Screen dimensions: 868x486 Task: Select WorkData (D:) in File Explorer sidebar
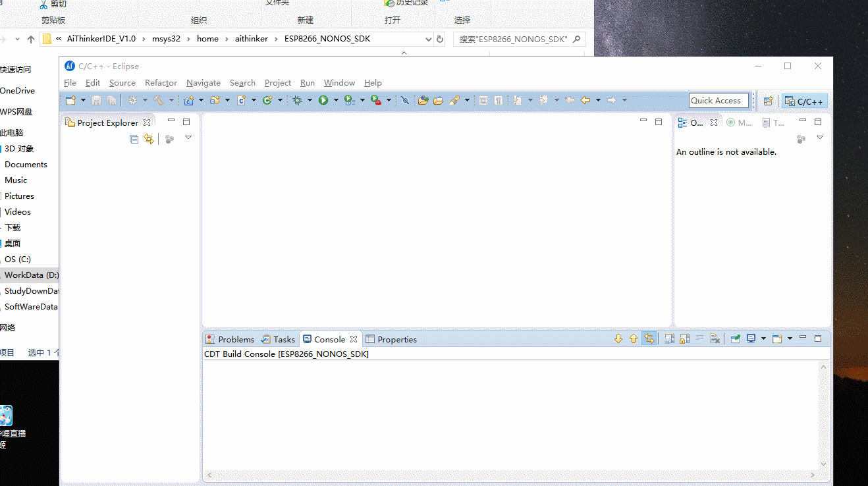pos(30,275)
